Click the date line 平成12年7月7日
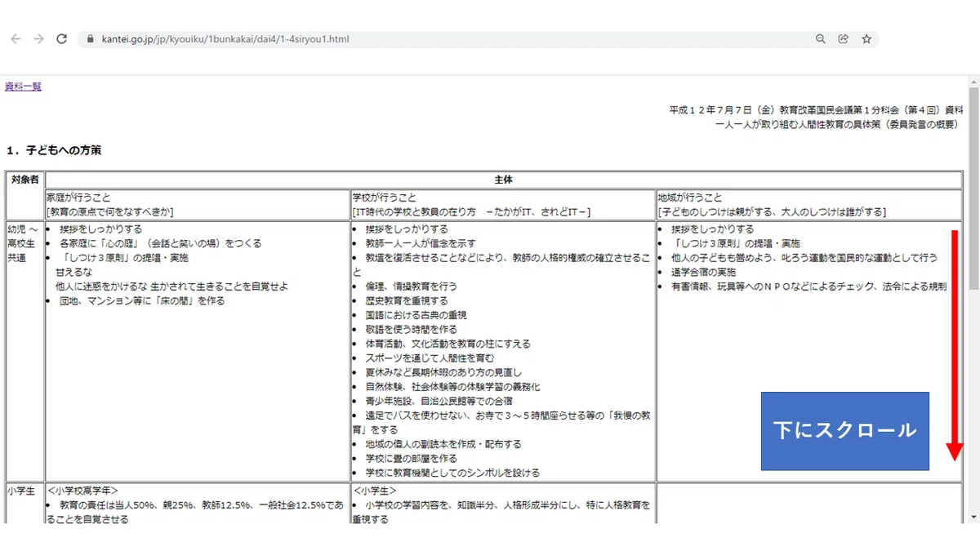The width and height of the screenshot is (980, 551). coord(816,110)
